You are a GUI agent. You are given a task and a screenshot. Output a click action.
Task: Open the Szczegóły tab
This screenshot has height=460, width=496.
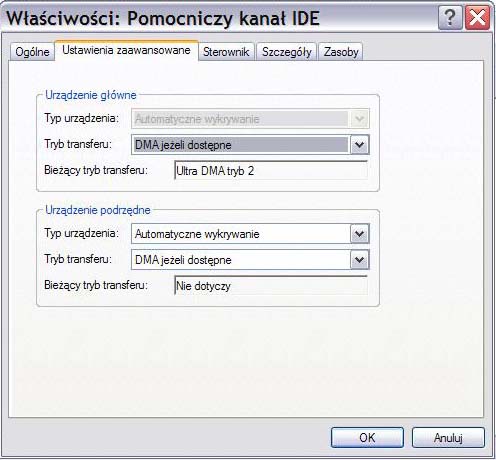[x=287, y=52]
